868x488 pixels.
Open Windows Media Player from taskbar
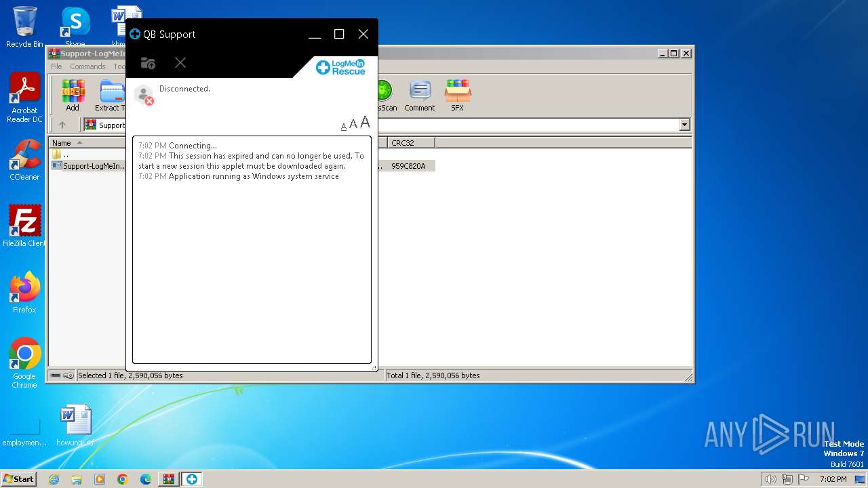(100, 479)
